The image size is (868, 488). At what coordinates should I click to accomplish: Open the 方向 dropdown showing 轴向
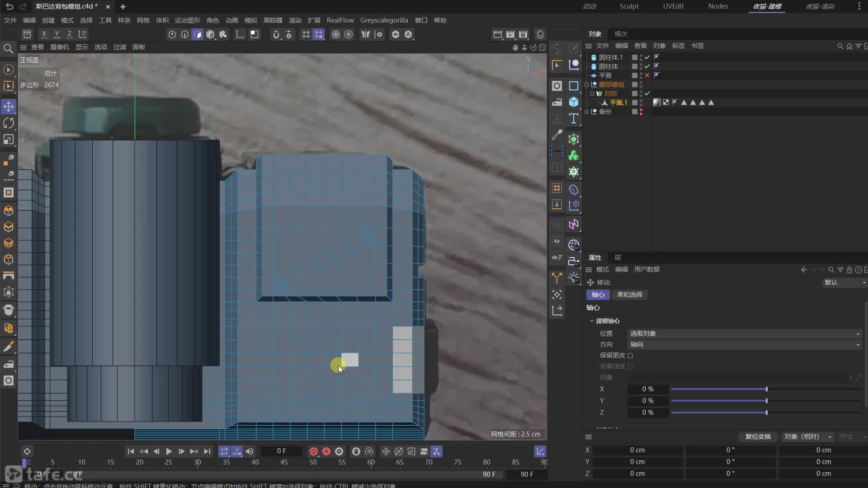point(745,344)
